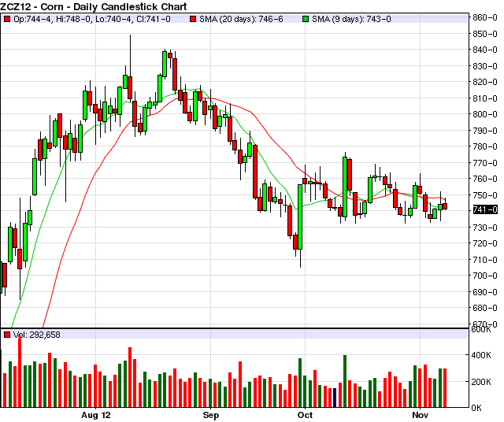Click the 850-0 price axis label

point(485,34)
